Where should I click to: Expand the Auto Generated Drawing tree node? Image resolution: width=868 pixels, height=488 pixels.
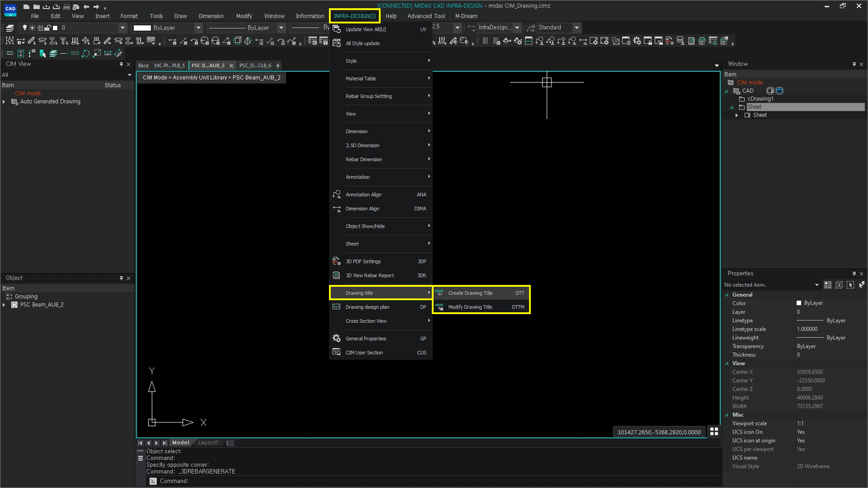(x=4, y=102)
